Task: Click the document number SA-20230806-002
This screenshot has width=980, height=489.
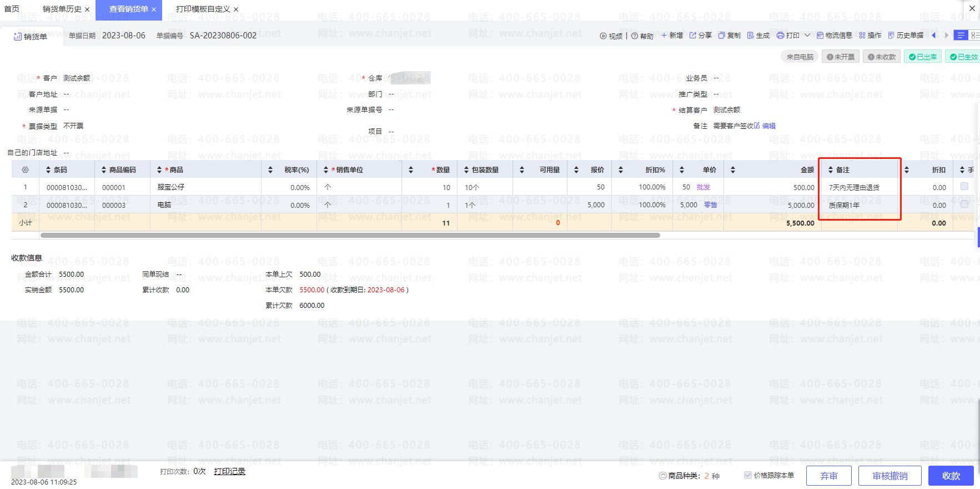Action: pos(223,36)
